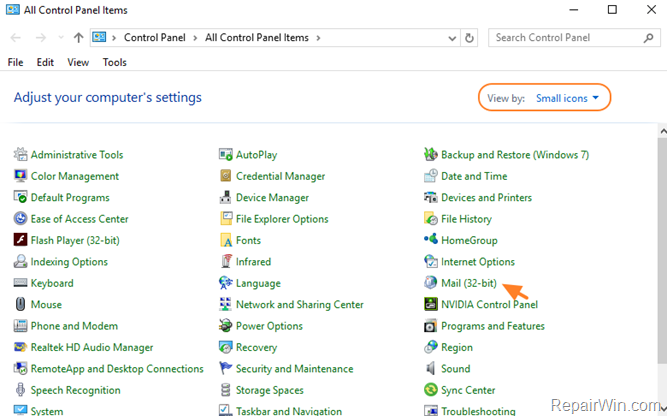Click the Device Manager icon
Viewport: 667px width, 416px height.
[225, 197]
